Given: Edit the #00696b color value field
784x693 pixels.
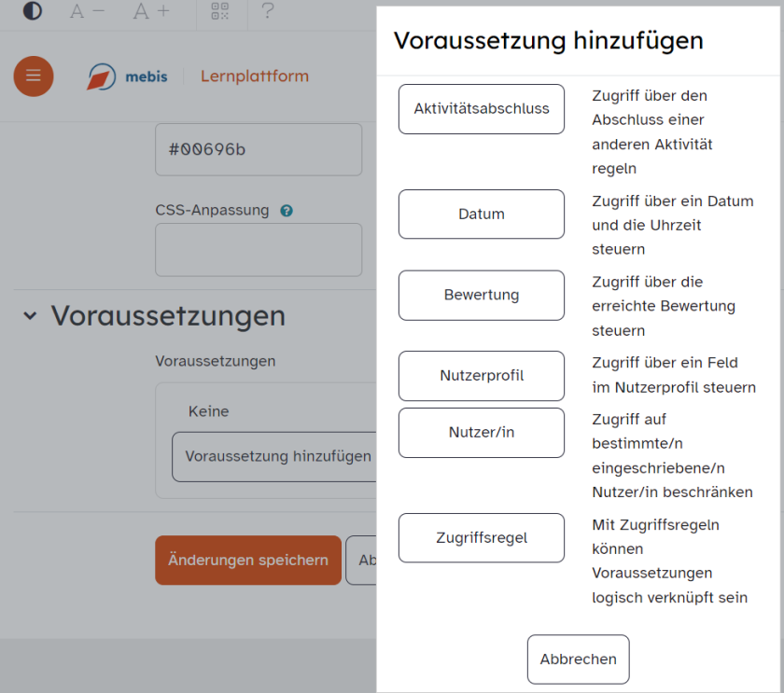Looking at the screenshot, I should [x=259, y=149].
